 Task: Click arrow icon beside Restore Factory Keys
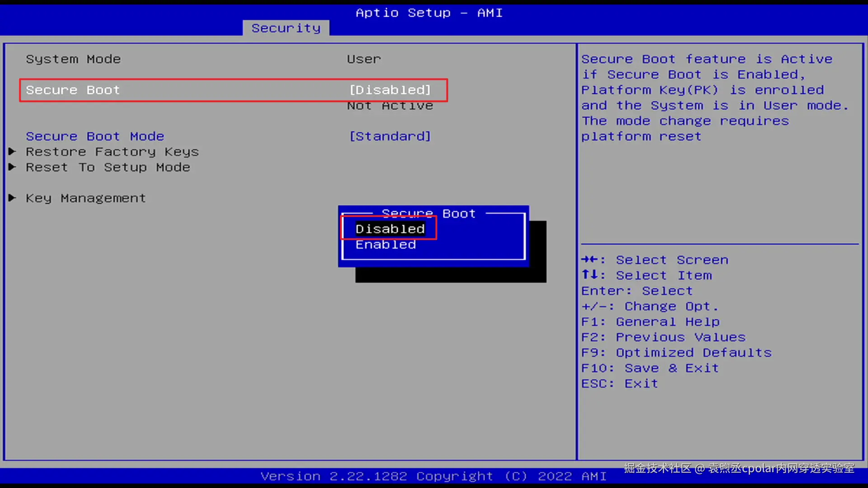(x=12, y=151)
